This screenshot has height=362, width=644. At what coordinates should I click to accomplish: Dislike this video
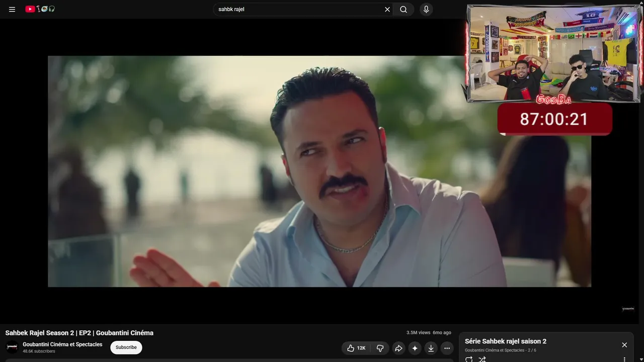[x=380, y=348]
